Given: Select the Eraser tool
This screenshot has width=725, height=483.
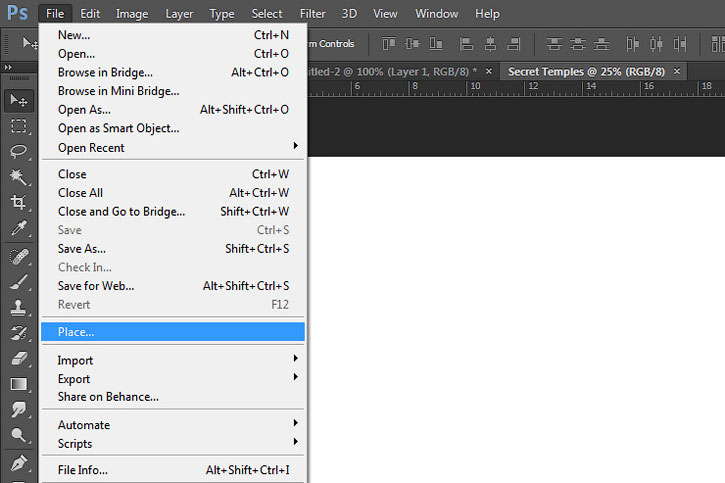Looking at the screenshot, I should (x=19, y=358).
